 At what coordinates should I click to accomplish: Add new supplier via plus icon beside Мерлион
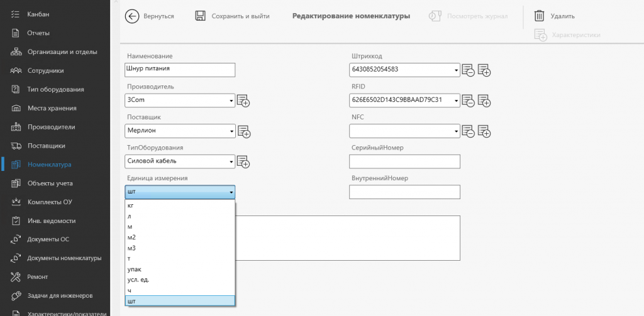point(244,131)
